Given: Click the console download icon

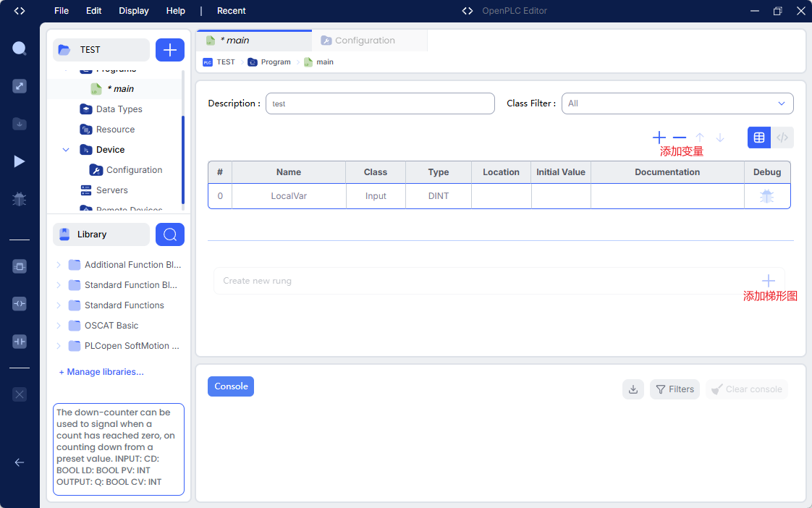Looking at the screenshot, I should pyautogui.click(x=633, y=389).
